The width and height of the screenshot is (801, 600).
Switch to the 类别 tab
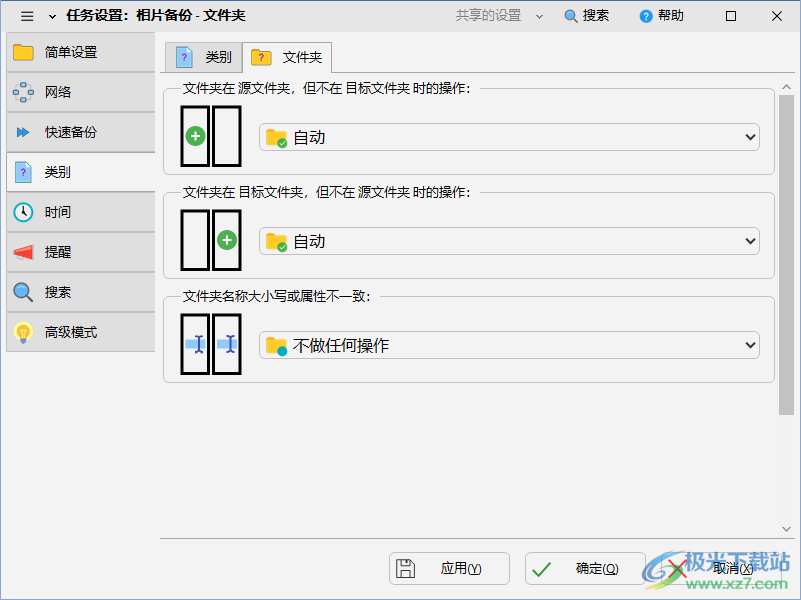(204, 57)
